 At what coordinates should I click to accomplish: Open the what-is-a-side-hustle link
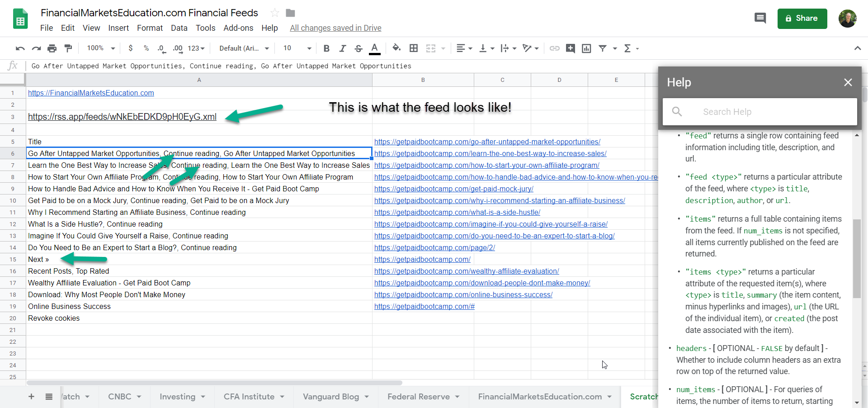click(x=457, y=212)
